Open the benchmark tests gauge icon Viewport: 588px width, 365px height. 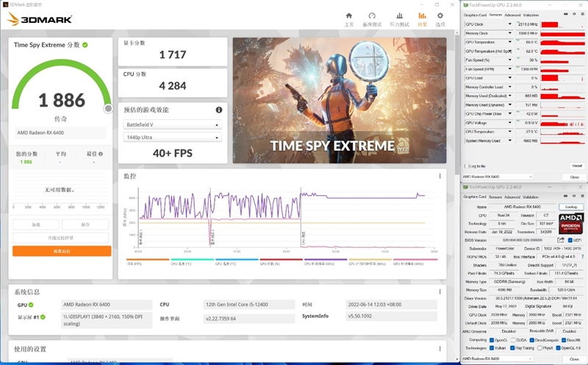[372, 15]
